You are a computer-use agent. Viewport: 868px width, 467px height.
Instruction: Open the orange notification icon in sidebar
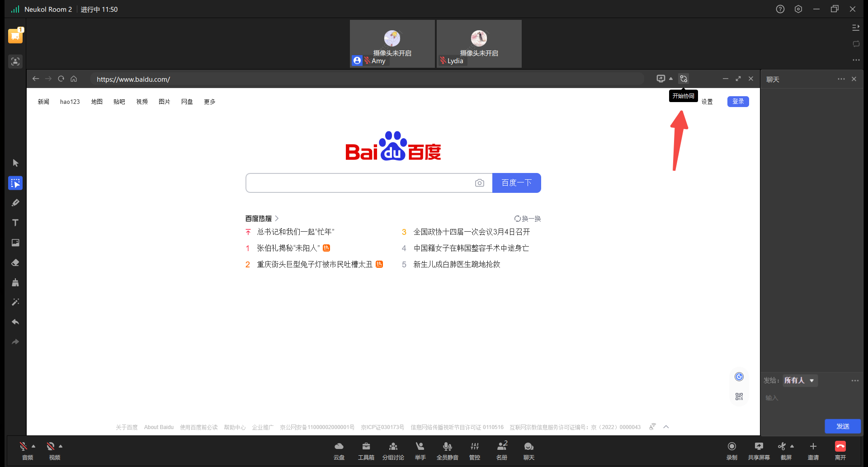[x=15, y=36]
